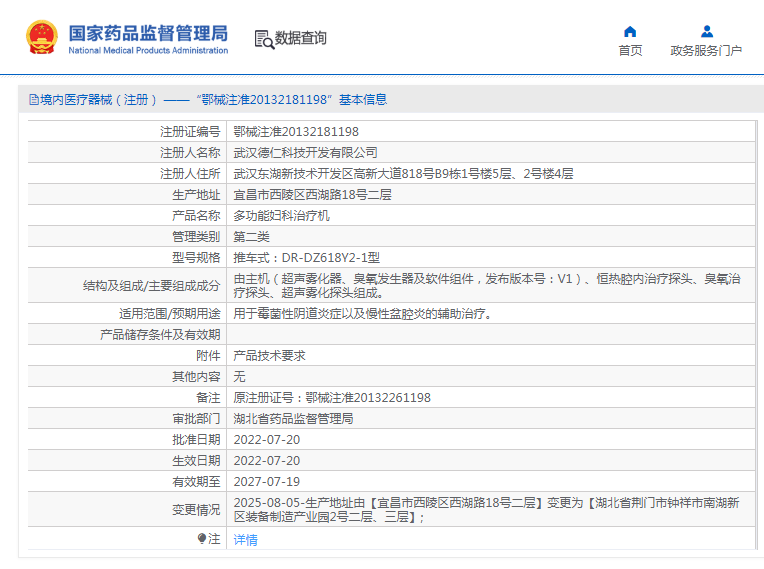This screenshot has width=764, height=569.
Task: Select registration number 鄂械注准20132181198 cell
Action: 296,131
